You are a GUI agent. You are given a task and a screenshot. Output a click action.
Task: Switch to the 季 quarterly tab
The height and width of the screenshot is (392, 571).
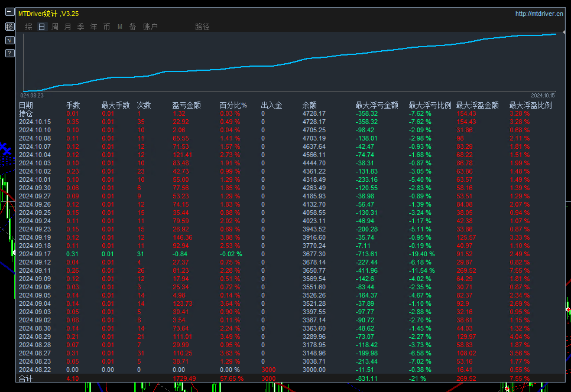tap(81, 27)
